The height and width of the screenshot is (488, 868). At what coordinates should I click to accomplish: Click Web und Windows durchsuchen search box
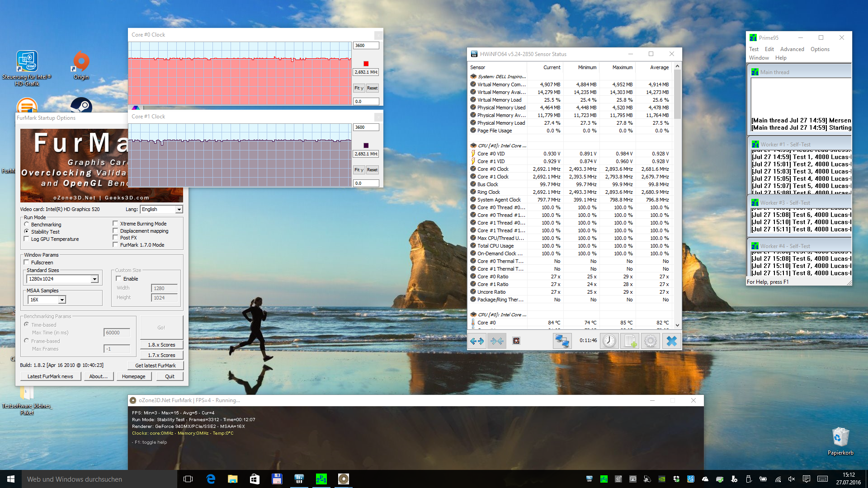click(x=99, y=479)
